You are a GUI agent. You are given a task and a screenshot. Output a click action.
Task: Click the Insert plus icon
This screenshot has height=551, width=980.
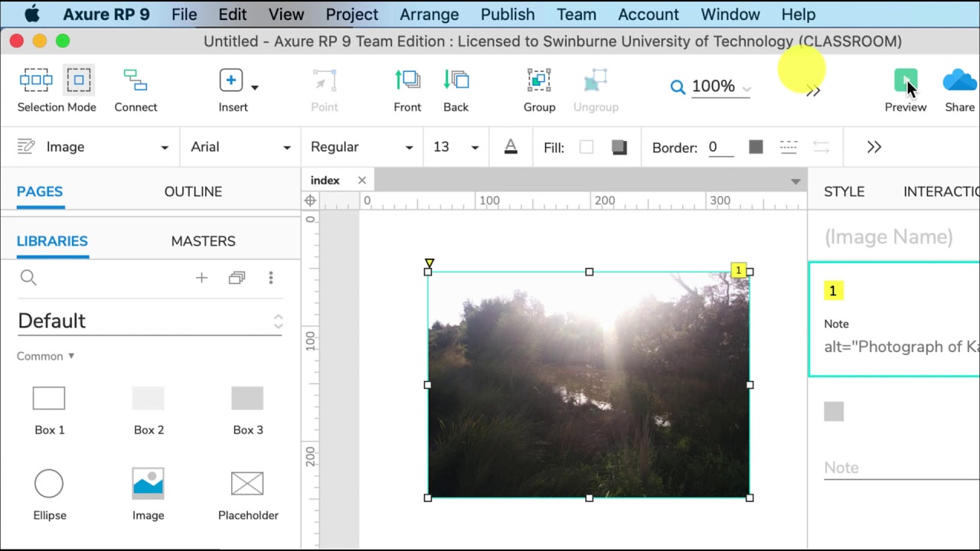(x=231, y=80)
